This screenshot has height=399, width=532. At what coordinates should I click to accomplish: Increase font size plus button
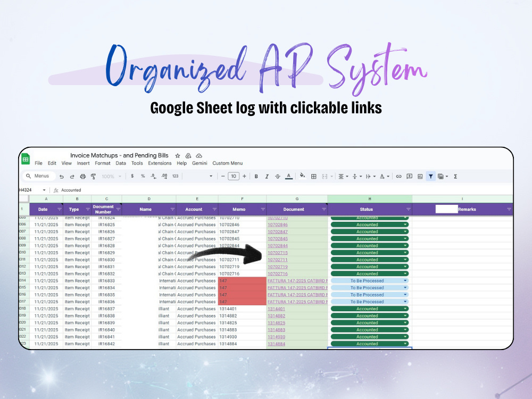pyautogui.click(x=244, y=176)
